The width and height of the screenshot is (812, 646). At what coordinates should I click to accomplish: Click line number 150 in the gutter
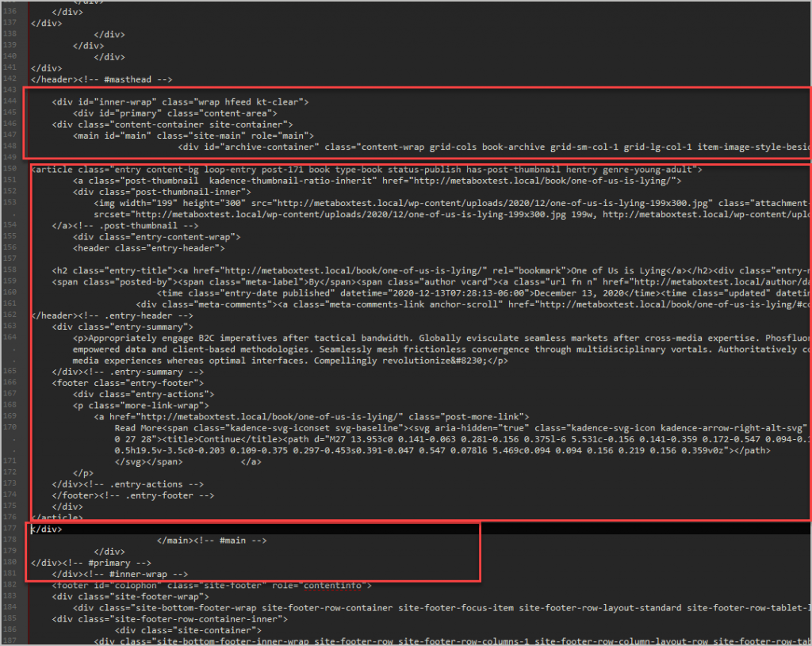(x=10, y=169)
